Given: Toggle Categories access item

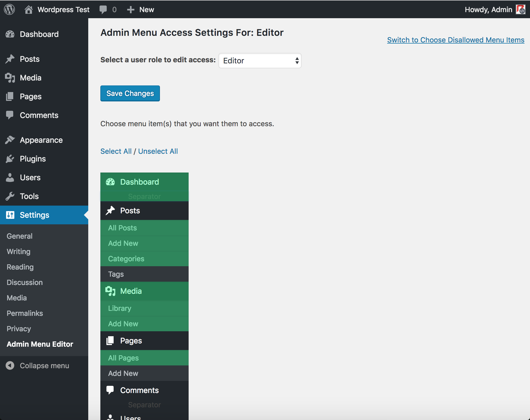Looking at the screenshot, I should (x=144, y=259).
